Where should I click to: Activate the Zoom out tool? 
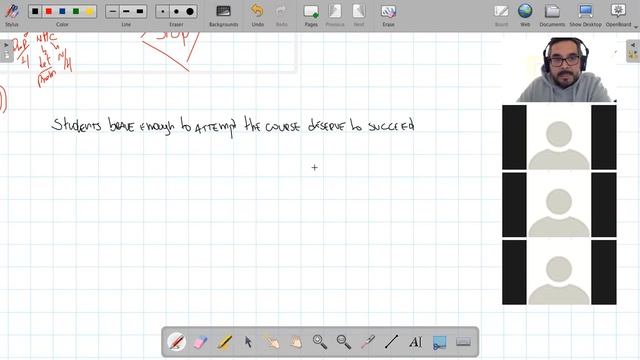tap(344, 342)
